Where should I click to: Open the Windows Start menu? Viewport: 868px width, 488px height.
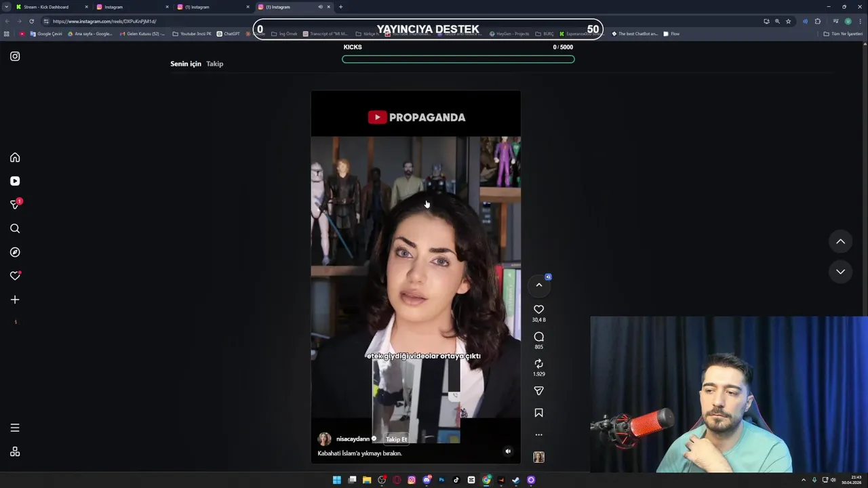[x=337, y=480]
